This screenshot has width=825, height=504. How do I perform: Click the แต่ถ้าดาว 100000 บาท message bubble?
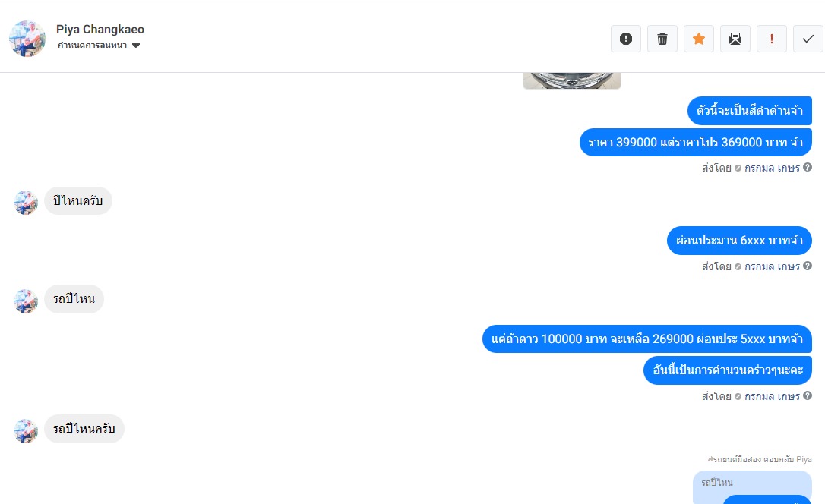point(647,339)
